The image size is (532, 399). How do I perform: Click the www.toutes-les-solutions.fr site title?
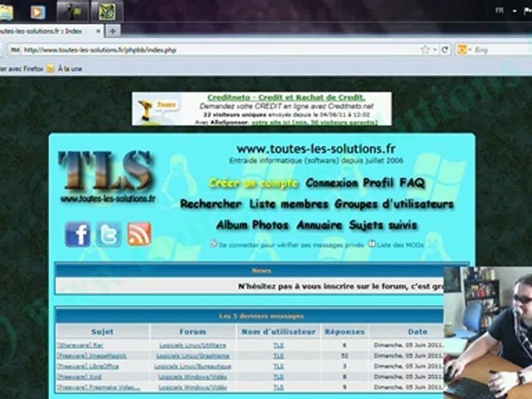pyautogui.click(x=316, y=149)
